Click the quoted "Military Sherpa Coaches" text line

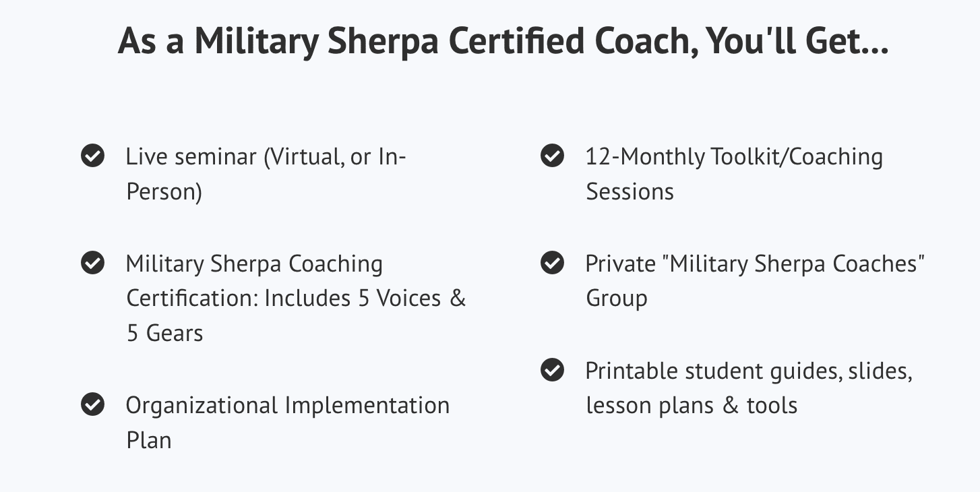point(755,264)
